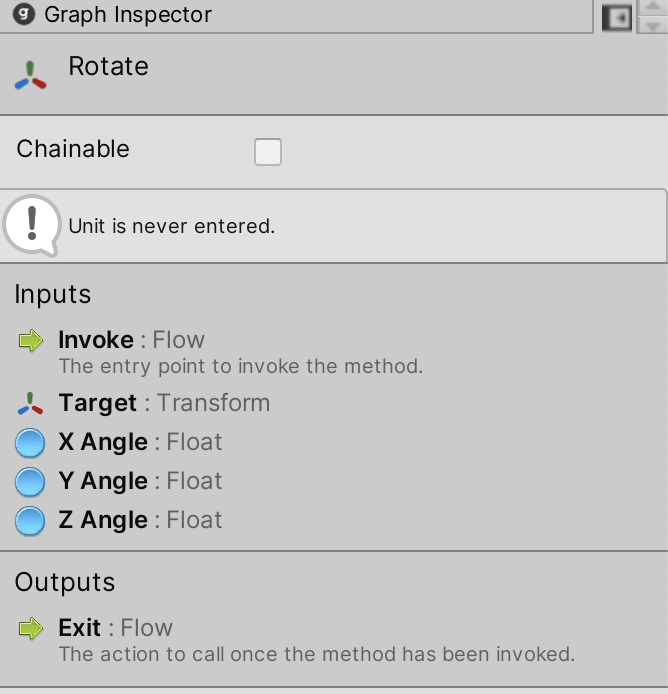
Task: Click the Exit output label
Action: tap(80, 628)
